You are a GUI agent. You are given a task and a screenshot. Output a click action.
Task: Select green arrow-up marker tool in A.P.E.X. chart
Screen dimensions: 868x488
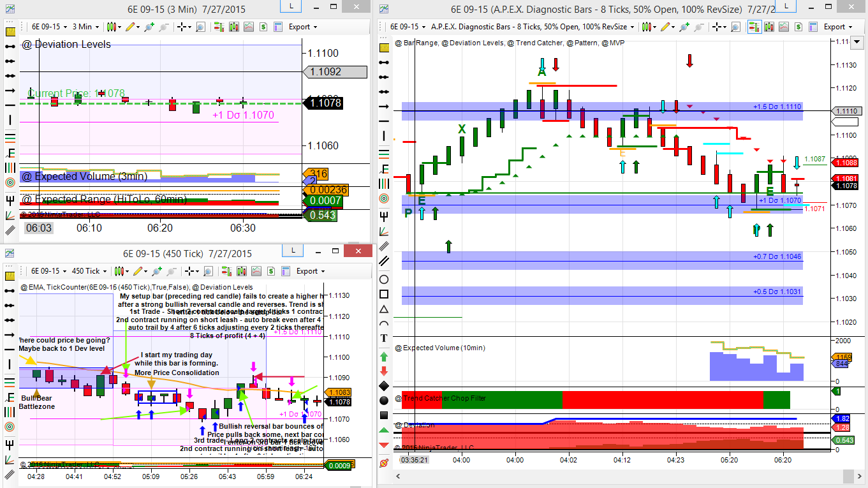384,356
